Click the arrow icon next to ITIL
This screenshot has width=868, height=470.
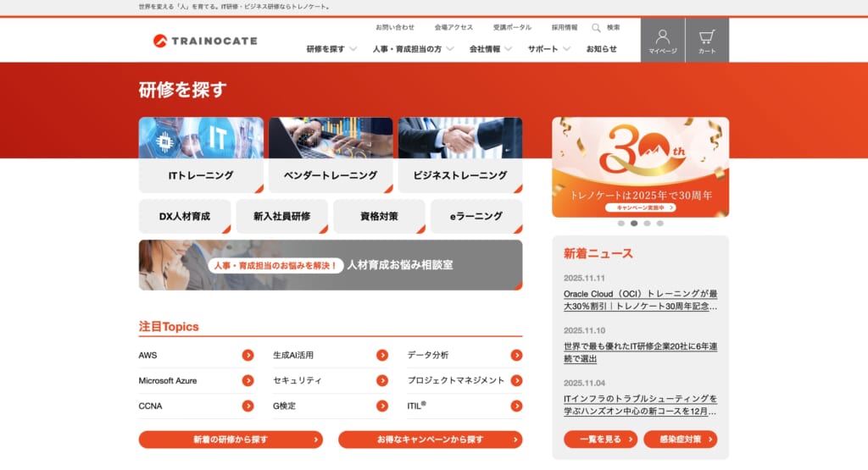(516, 406)
